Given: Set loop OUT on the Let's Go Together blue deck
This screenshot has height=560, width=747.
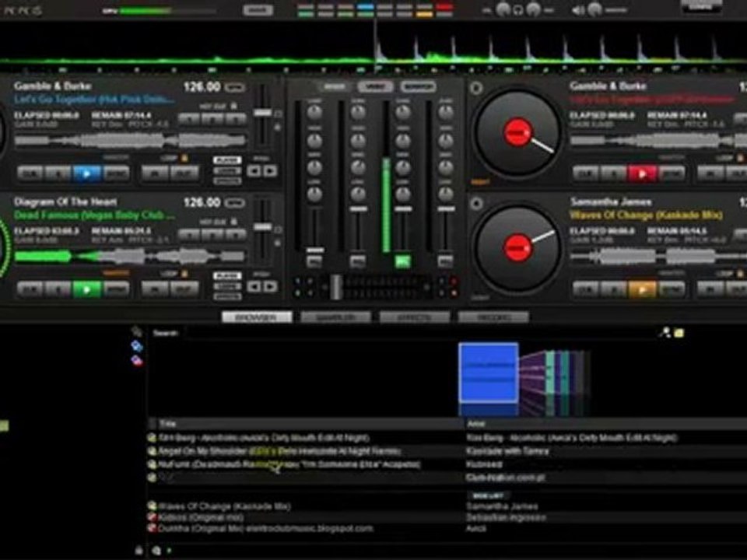Looking at the screenshot, I should click(x=185, y=173).
